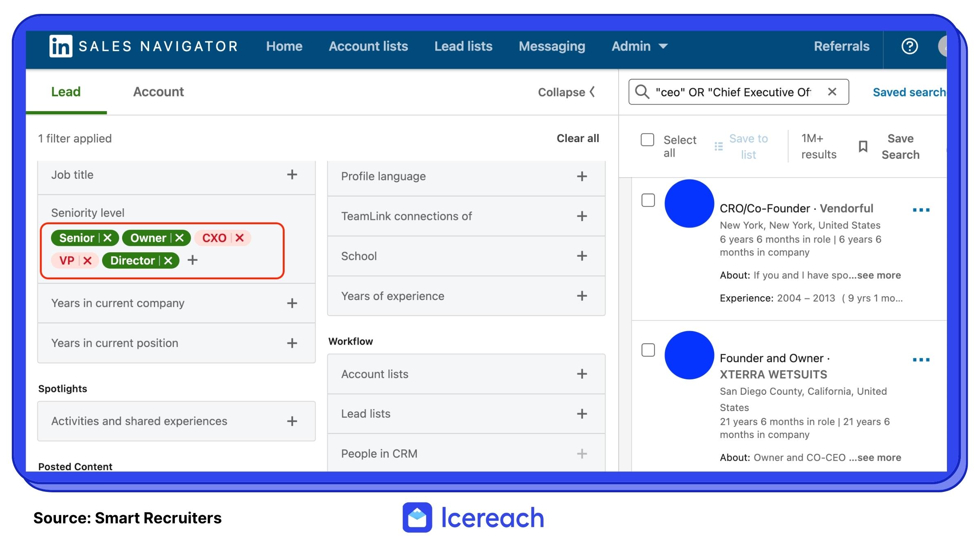Switch to the Account tab
This screenshot has height=547, width=980.
pos(158,92)
